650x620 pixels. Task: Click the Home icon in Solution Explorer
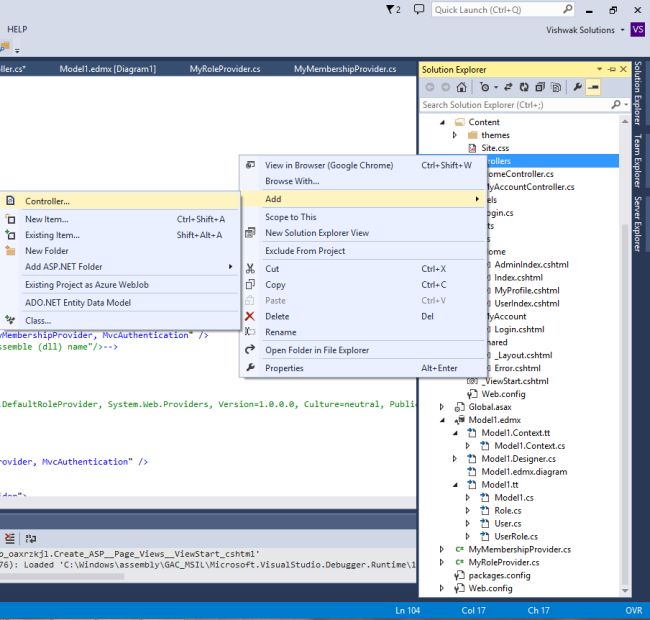[x=461, y=87]
